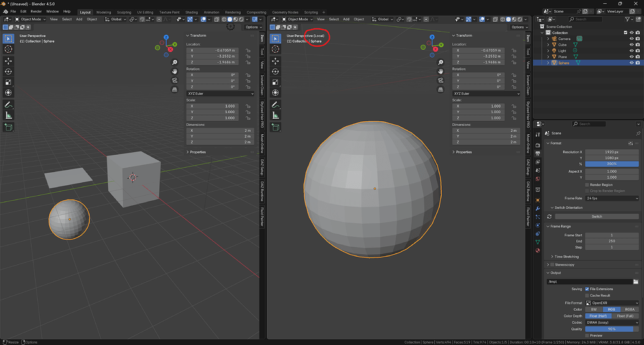
Task: Adjust the Quality 90% slider
Action: [612, 329]
